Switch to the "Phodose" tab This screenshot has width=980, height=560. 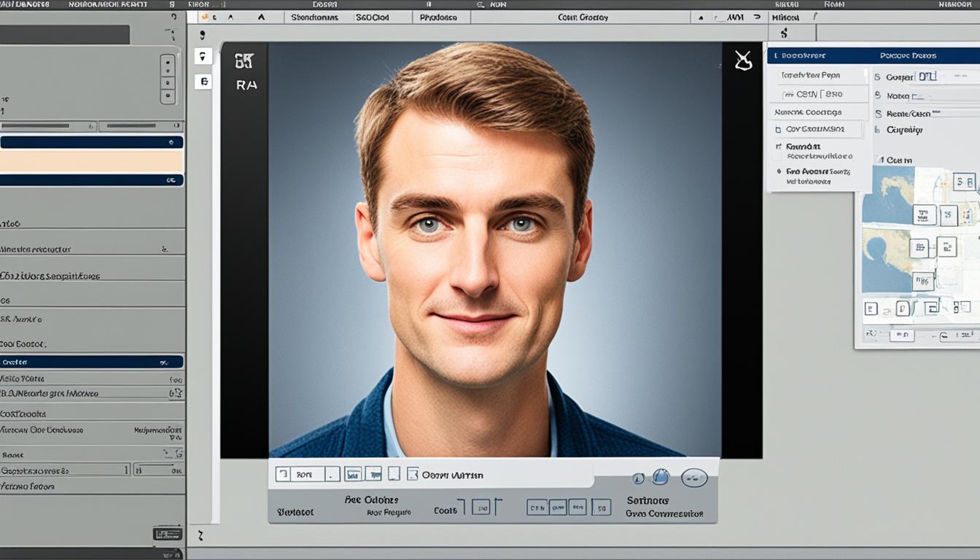[x=440, y=17]
